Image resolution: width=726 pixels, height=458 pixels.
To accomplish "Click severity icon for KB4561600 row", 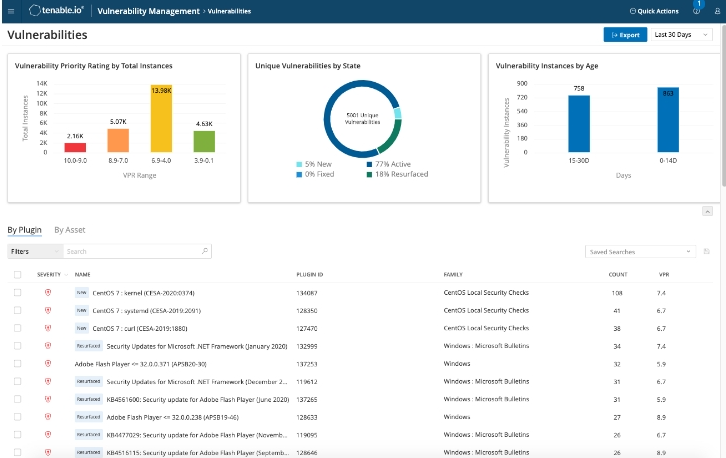I will 48,399.
